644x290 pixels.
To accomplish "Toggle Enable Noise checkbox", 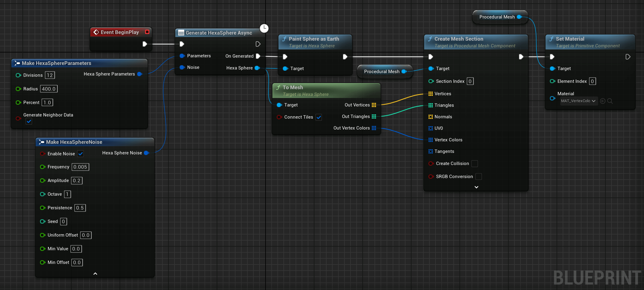I will tap(80, 154).
